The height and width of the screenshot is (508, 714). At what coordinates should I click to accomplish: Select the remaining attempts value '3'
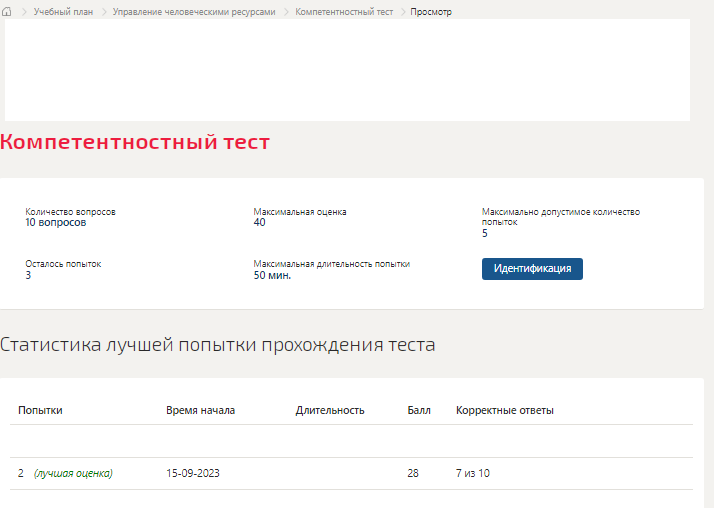coord(28,275)
